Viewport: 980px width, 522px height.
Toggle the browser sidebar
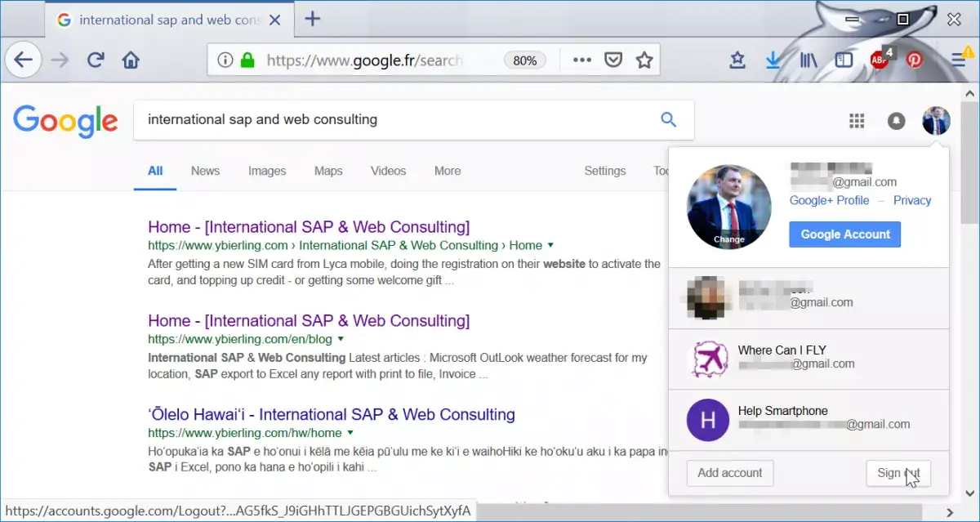[x=844, y=60]
